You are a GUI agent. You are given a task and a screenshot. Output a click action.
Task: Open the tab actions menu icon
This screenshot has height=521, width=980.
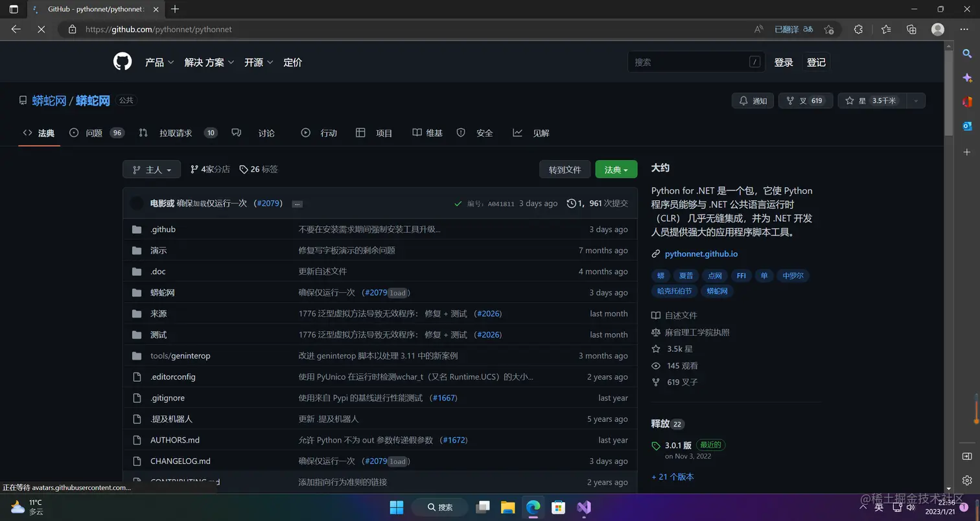[14, 9]
